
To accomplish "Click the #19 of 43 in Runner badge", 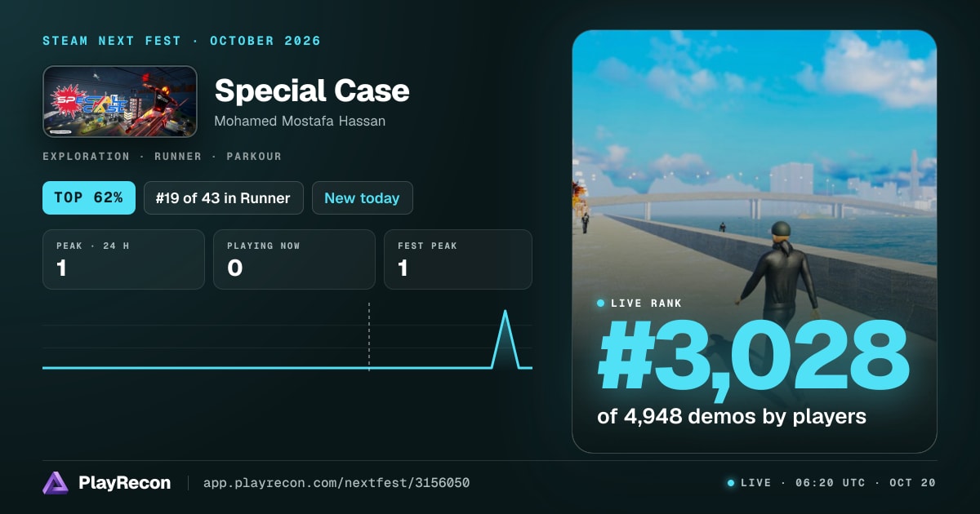I will click(x=223, y=197).
